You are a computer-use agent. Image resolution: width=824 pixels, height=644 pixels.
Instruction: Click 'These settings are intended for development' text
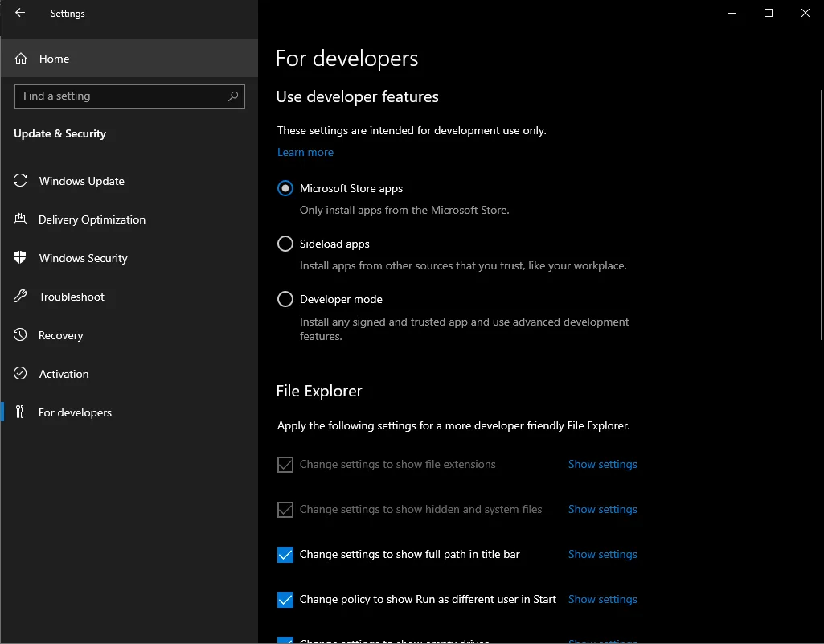point(412,130)
